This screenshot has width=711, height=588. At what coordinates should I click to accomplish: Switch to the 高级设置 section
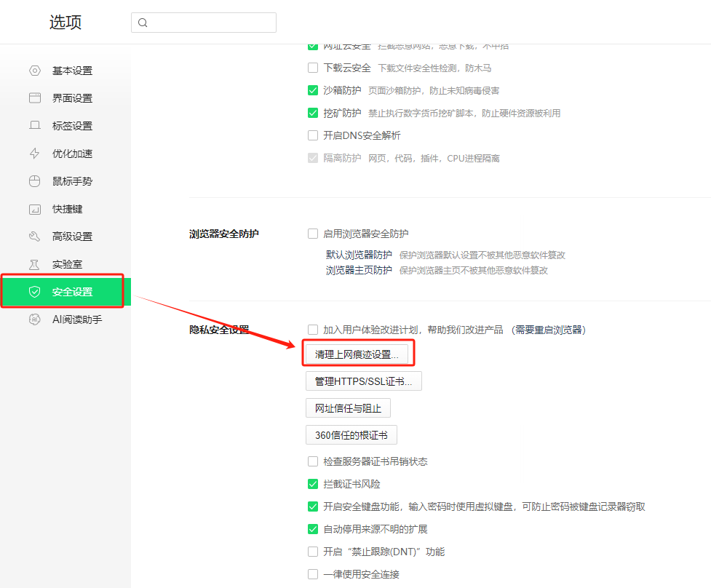pos(71,237)
